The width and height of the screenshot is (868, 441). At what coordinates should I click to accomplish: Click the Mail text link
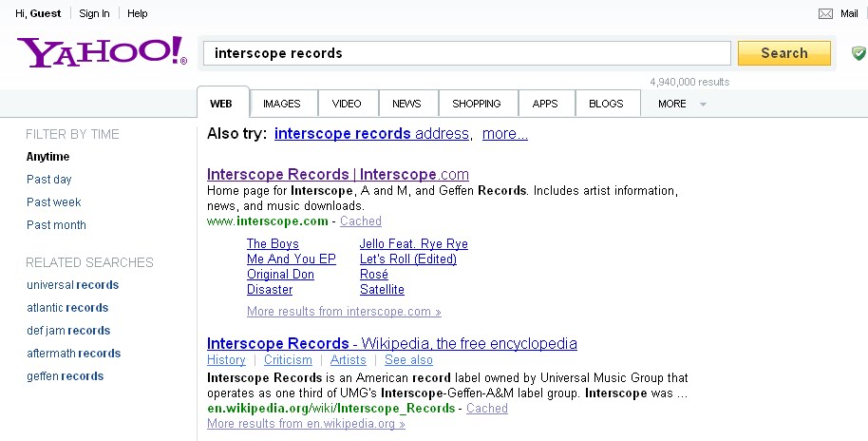point(849,14)
